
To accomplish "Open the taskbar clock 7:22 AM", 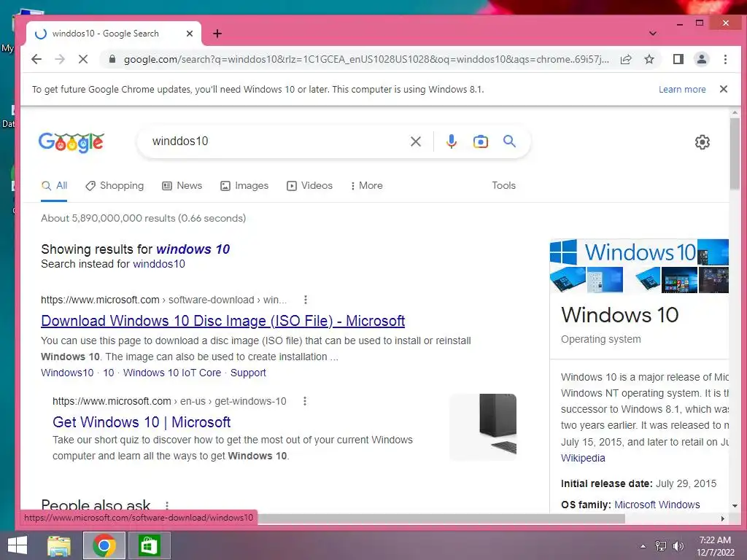I will 715,546.
